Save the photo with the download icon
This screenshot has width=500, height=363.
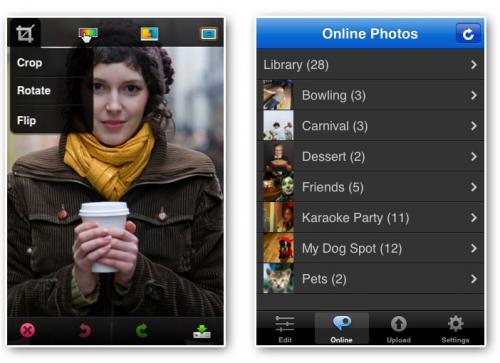click(202, 331)
